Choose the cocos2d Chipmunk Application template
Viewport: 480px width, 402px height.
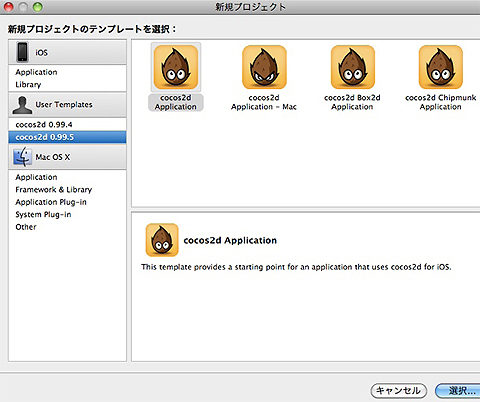(441, 67)
